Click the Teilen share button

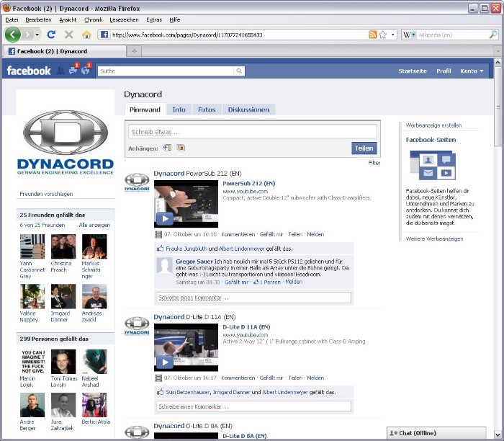[x=364, y=148]
